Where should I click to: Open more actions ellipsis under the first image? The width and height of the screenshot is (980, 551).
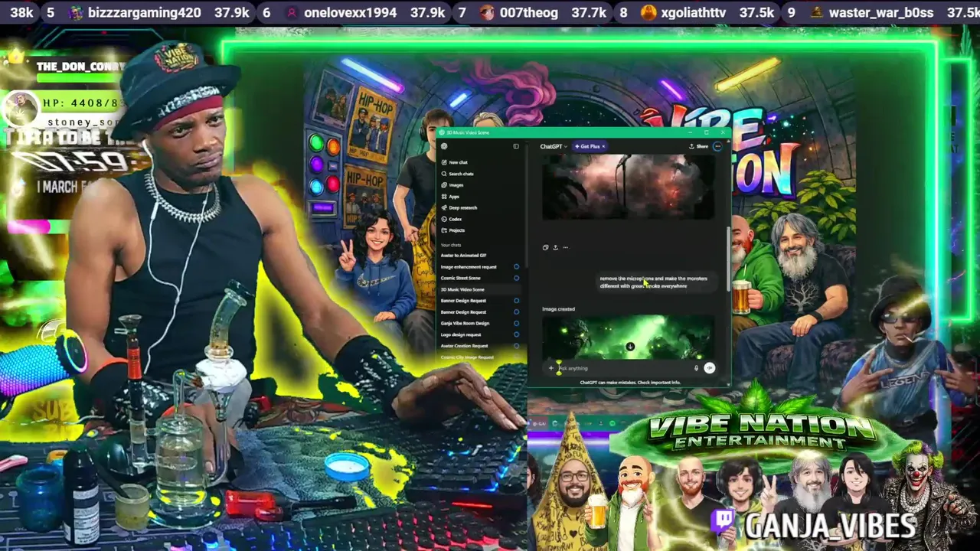coord(565,247)
